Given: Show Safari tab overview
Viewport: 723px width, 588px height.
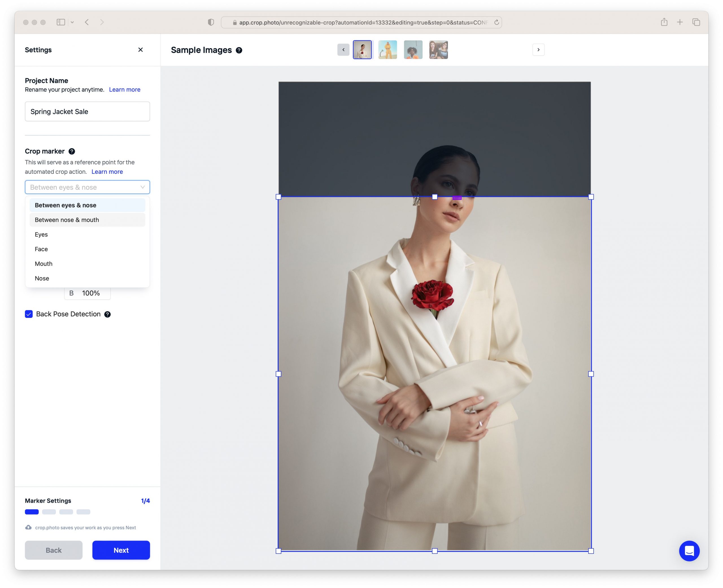Looking at the screenshot, I should click(x=696, y=22).
